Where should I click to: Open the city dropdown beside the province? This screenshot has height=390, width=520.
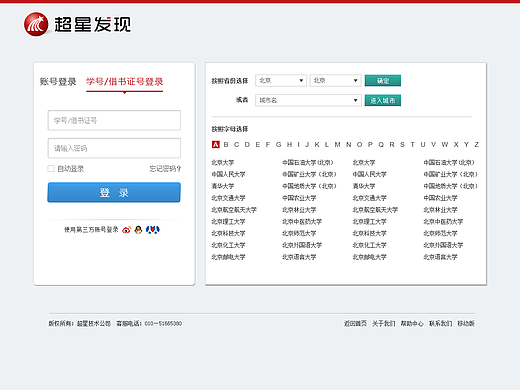click(x=335, y=80)
